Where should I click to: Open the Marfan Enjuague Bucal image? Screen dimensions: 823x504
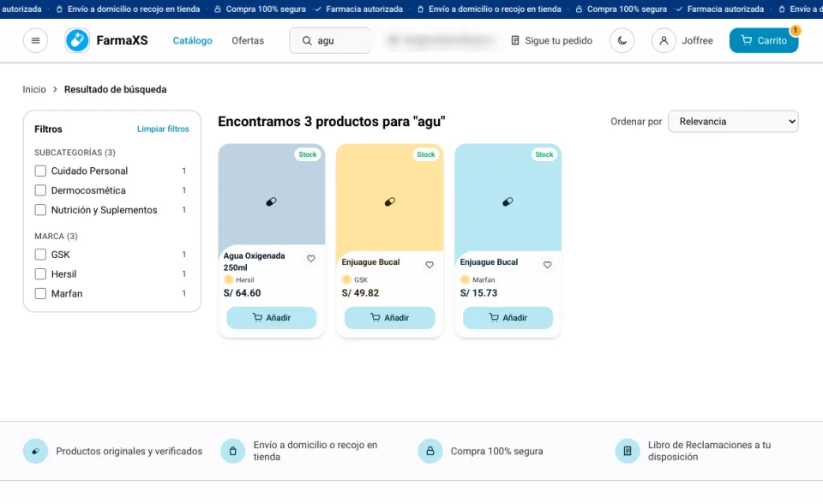coord(508,198)
